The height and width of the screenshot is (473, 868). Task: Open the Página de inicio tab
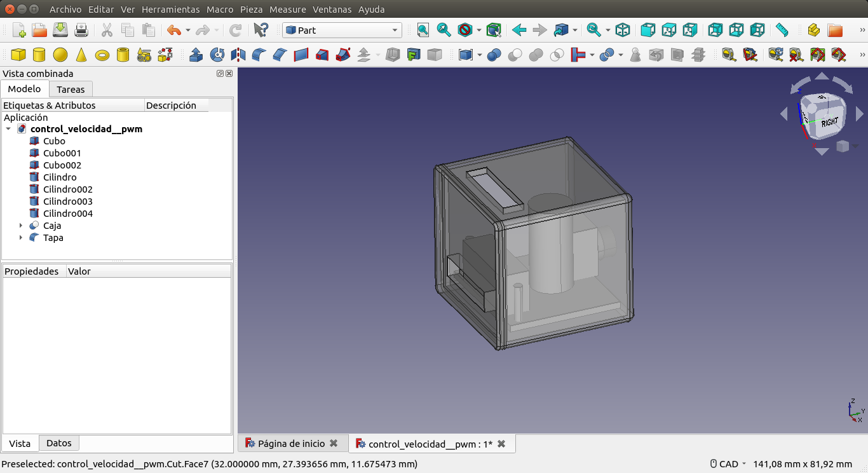(291, 444)
